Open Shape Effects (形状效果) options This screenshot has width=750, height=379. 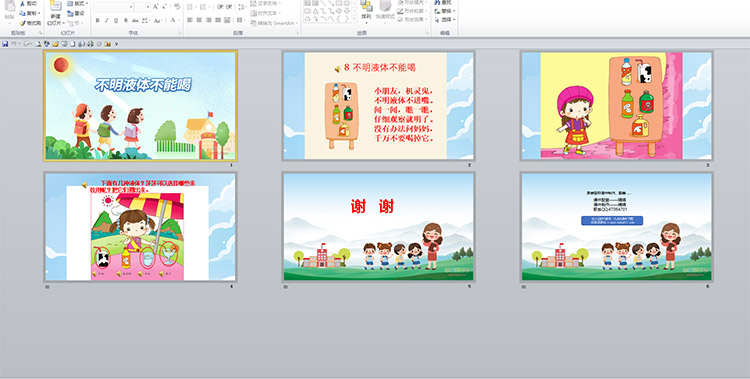point(412,19)
